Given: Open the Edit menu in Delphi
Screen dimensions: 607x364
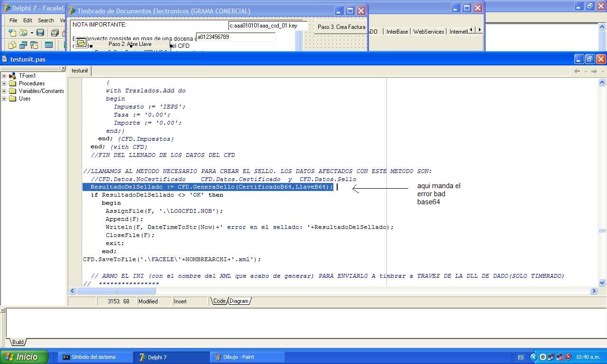Looking at the screenshot, I should [x=28, y=20].
